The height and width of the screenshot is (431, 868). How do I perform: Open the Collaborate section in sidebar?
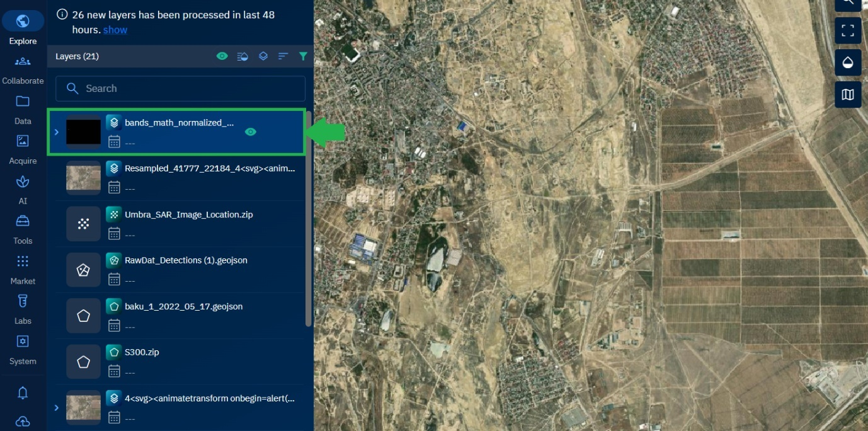click(23, 68)
